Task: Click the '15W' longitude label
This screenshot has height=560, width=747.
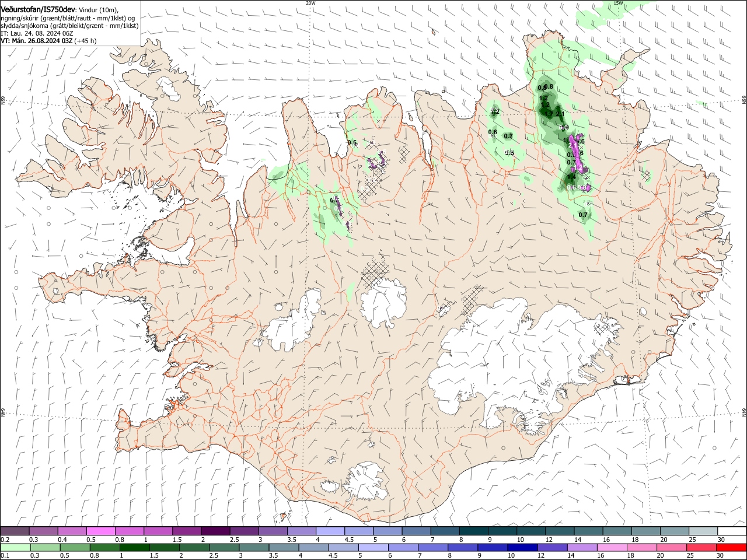Action: (x=618, y=3)
